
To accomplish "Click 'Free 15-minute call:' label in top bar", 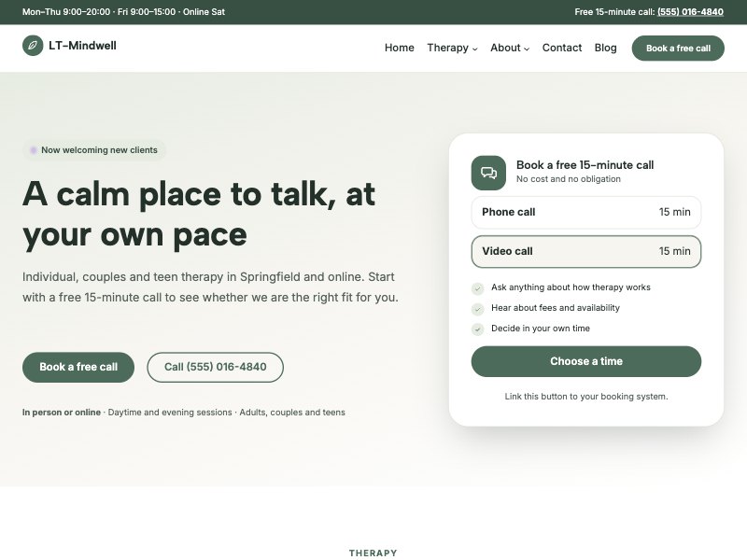I will 614,12.
